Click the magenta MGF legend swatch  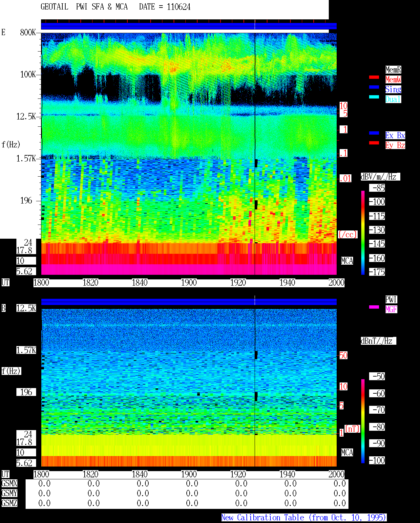pos(374,307)
